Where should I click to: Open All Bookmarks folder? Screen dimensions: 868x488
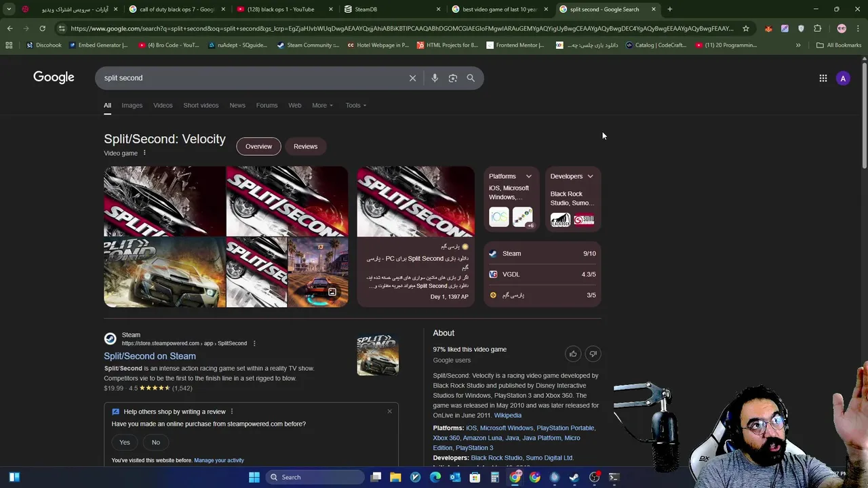pos(839,45)
